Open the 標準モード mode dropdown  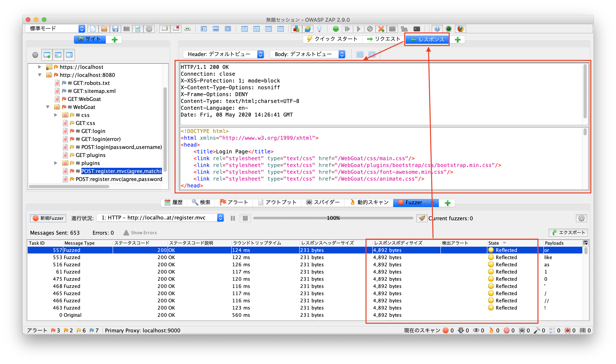click(55, 29)
